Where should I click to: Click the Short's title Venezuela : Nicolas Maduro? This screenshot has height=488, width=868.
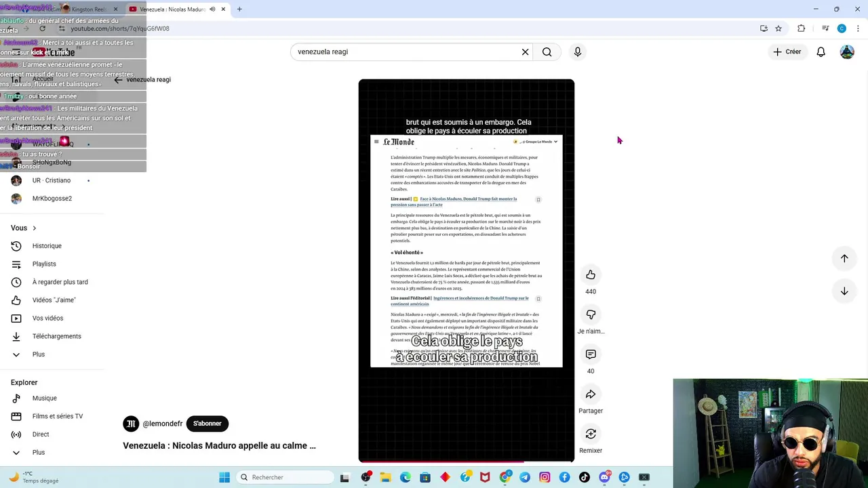click(219, 445)
